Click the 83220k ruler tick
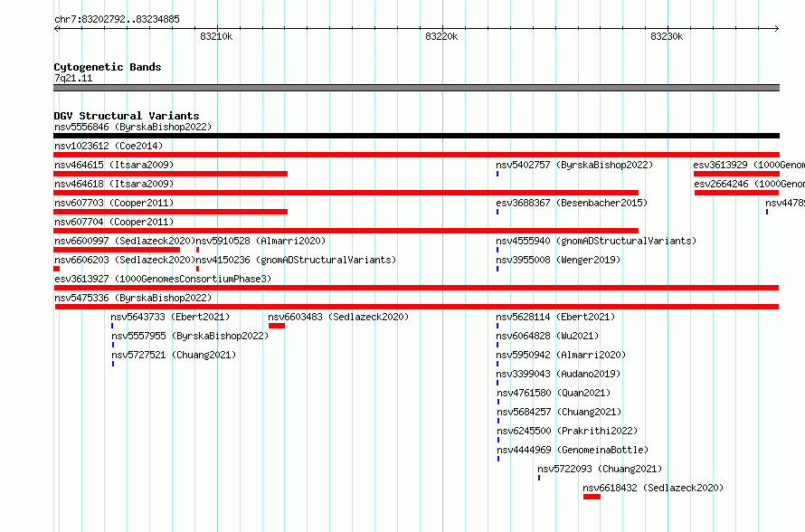 coord(441,36)
